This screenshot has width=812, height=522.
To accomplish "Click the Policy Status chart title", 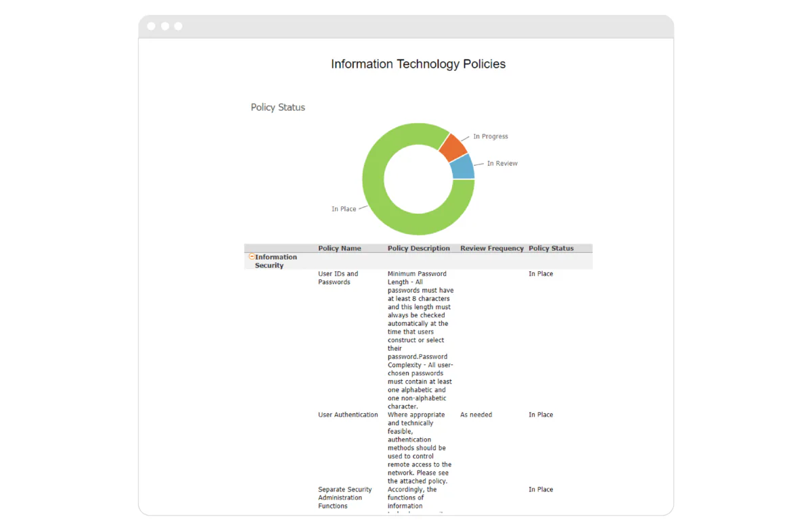I will (x=277, y=107).
